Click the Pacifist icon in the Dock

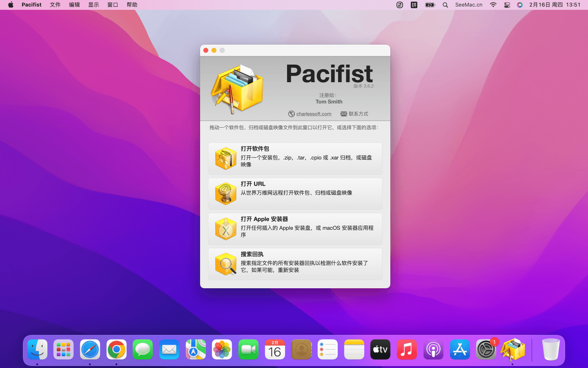point(513,350)
